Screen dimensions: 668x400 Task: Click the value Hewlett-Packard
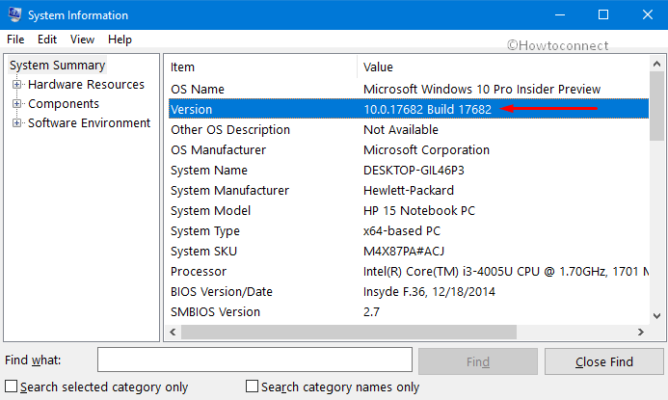(x=408, y=190)
